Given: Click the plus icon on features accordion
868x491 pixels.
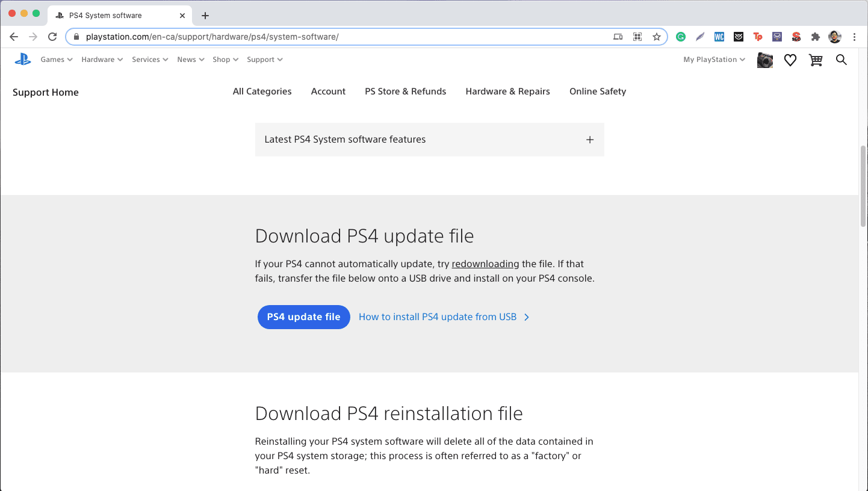Looking at the screenshot, I should [590, 140].
